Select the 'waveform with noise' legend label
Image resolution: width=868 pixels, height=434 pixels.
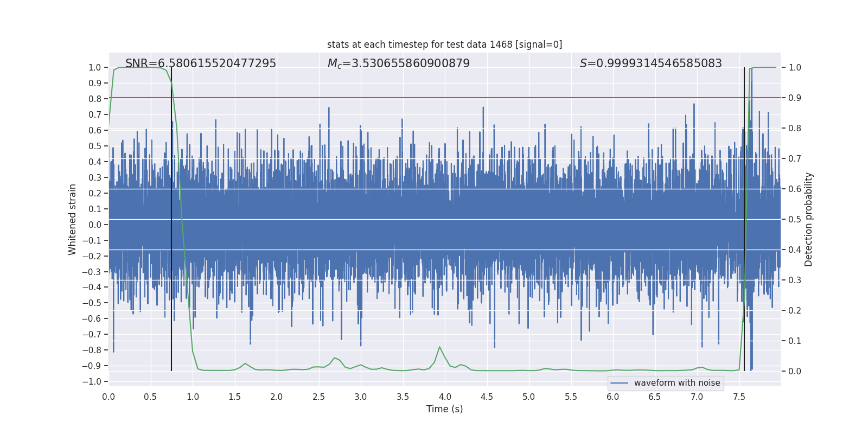[x=676, y=383]
